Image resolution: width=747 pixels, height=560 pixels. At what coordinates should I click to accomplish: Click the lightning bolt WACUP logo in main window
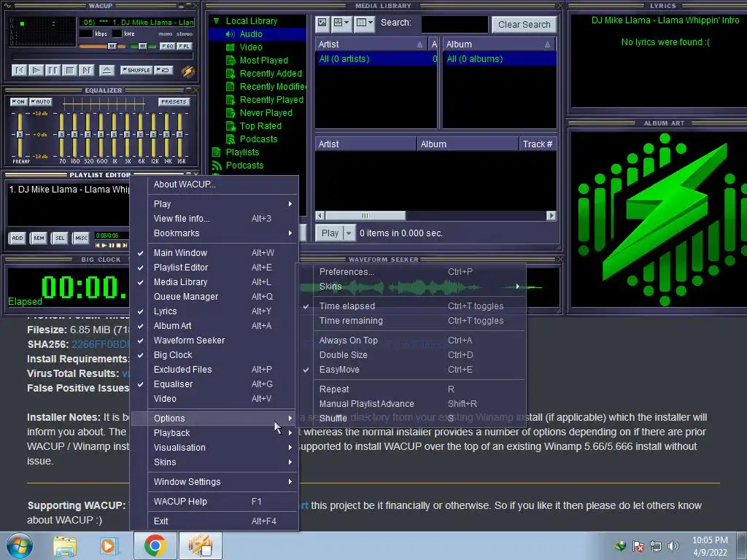(188, 71)
